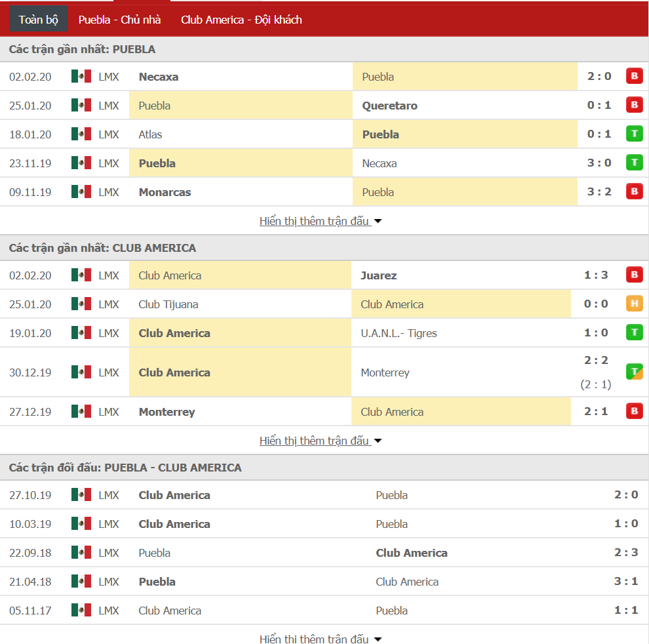This screenshot has width=649, height=644.
Task: Click score 0 : 0 for Tijuana match
Action: pyautogui.click(x=596, y=304)
